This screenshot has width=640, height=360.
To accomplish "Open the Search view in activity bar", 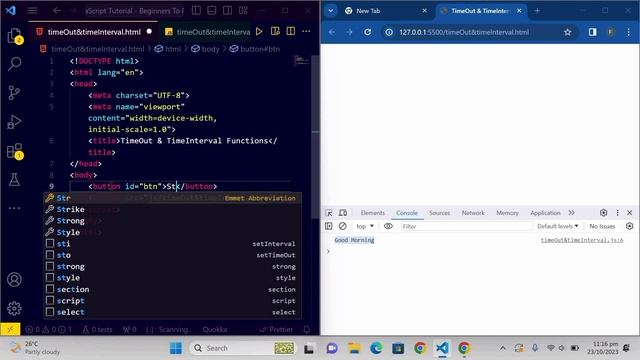I will pos(14,64).
